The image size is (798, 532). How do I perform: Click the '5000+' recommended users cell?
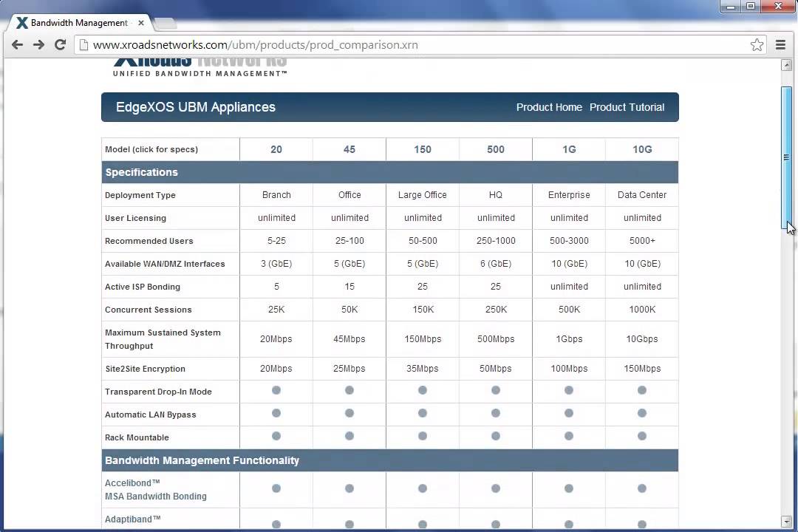click(x=642, y=241)
